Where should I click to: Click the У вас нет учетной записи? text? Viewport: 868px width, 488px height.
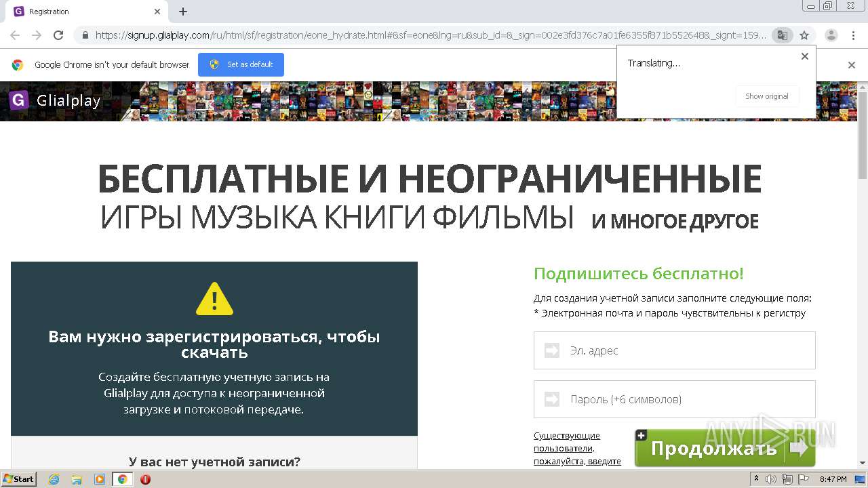coord(214,462)
